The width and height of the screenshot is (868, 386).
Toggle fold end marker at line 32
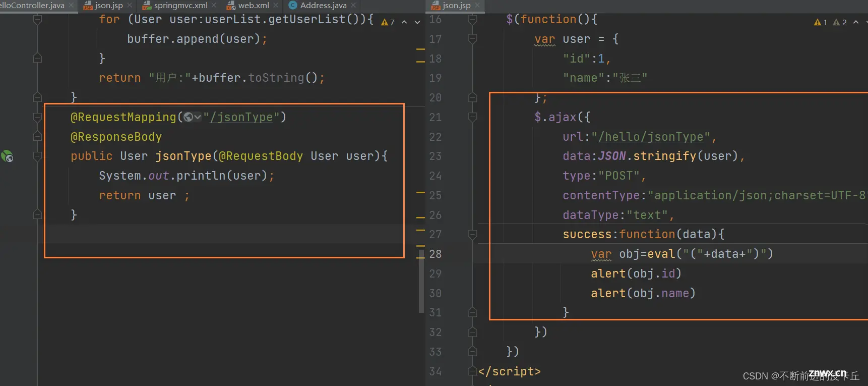tap(473, 332)
